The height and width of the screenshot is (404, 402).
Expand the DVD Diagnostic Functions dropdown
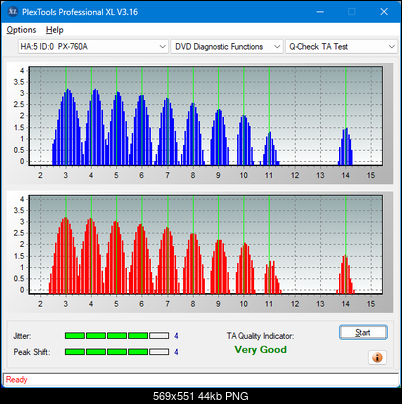227,47
